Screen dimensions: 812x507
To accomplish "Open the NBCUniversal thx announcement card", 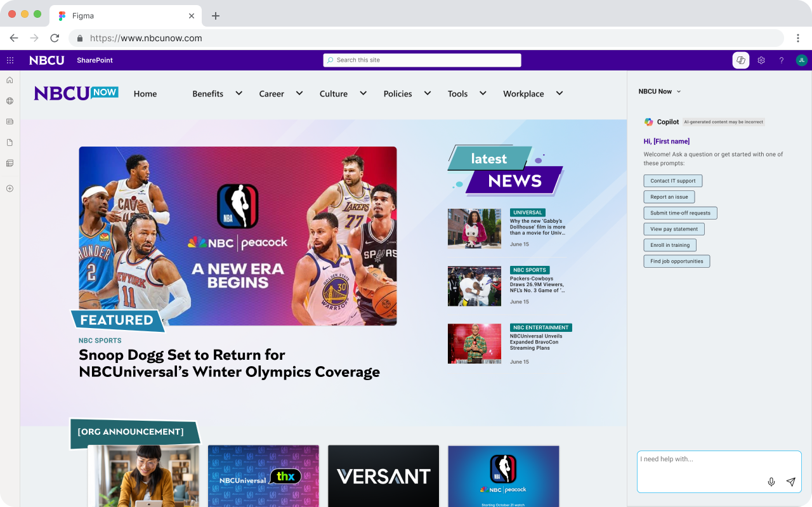I will (x=263, y=476).
